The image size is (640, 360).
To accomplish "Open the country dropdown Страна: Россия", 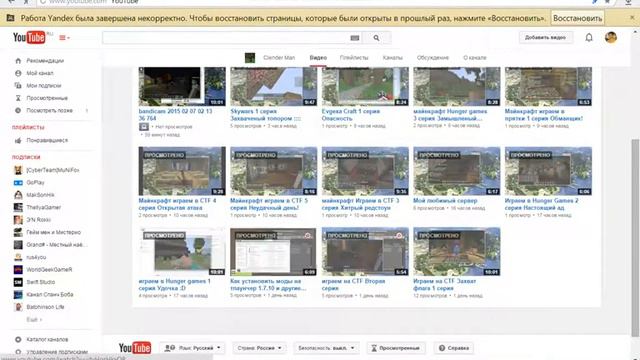I will pos(259,348).
